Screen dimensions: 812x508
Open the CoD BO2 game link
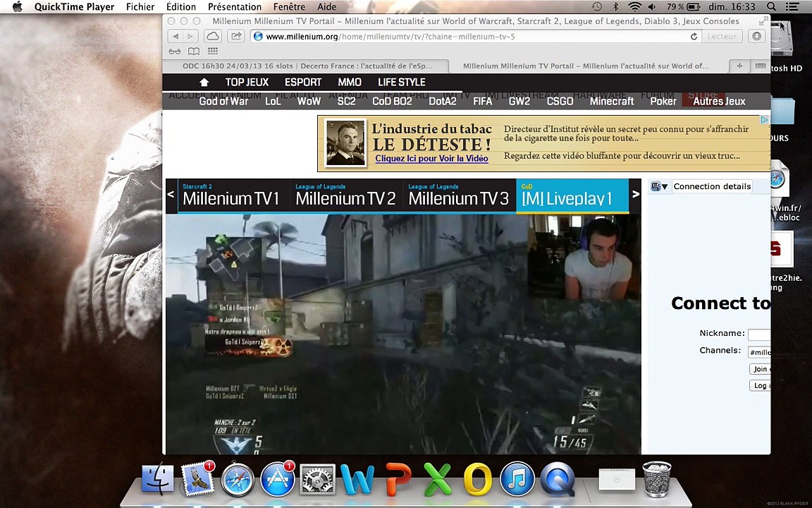click(392, 102)
